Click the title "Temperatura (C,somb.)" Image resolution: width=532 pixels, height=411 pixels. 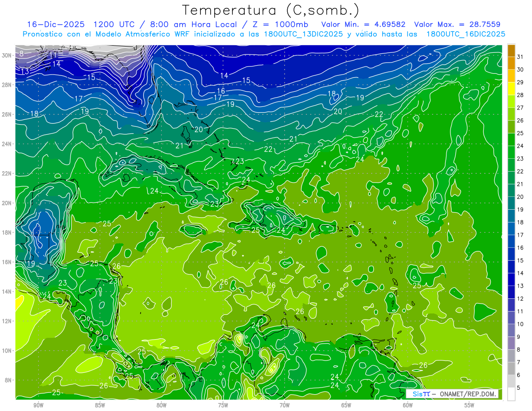click(x=270, y=10)
